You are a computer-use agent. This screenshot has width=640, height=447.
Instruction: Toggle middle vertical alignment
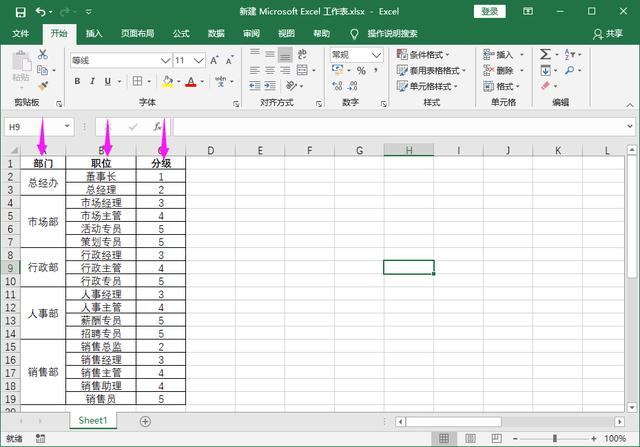[x=270, y=53]
